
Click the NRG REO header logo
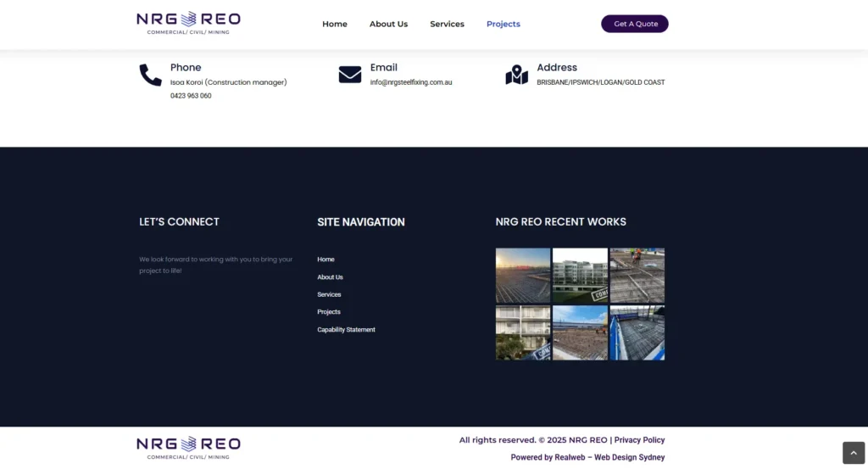188,23
